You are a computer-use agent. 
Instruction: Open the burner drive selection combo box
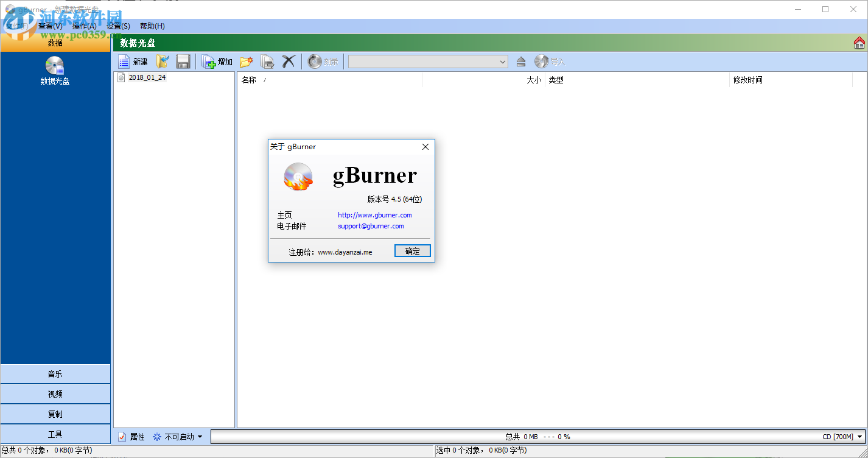pyautogui.click(x=428, y=62)
